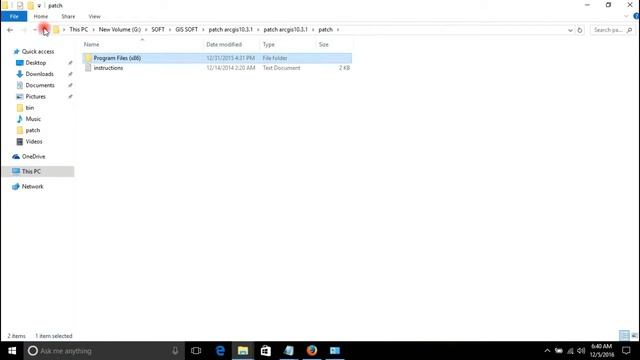Image resolution: width=640 pixels, height=360 pixels.
Task: Select This PC in the address bar
Action: click(78, 29)
